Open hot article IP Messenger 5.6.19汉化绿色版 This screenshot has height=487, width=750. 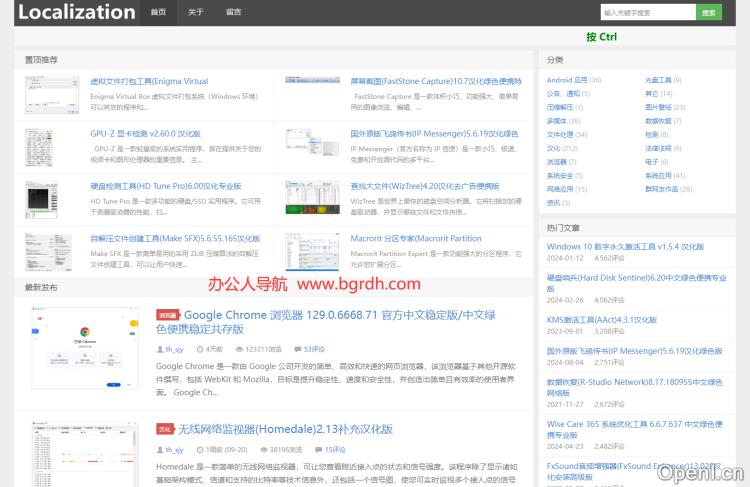[634, 351]
